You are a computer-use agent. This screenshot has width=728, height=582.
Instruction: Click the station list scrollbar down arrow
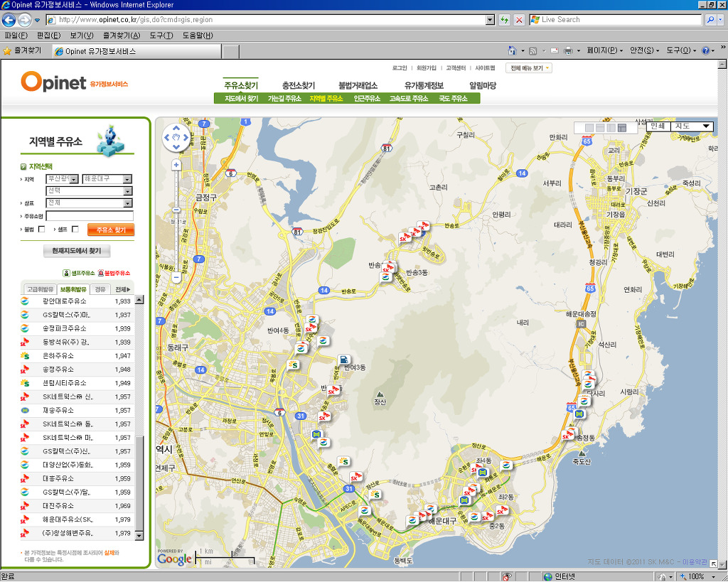coord(139,536)
